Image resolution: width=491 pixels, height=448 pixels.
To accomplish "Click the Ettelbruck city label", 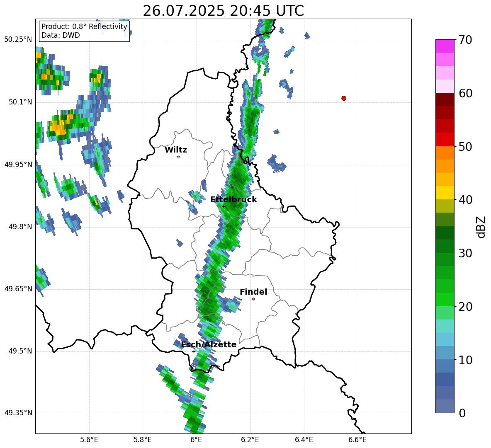I will [233, 200].
